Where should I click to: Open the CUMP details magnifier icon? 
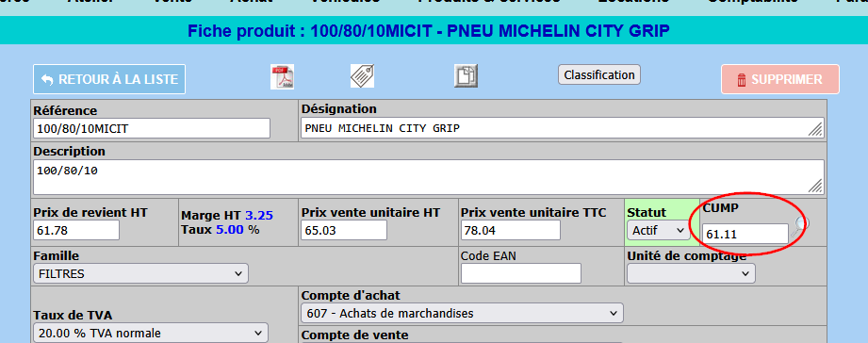click(x=800, y=226)
